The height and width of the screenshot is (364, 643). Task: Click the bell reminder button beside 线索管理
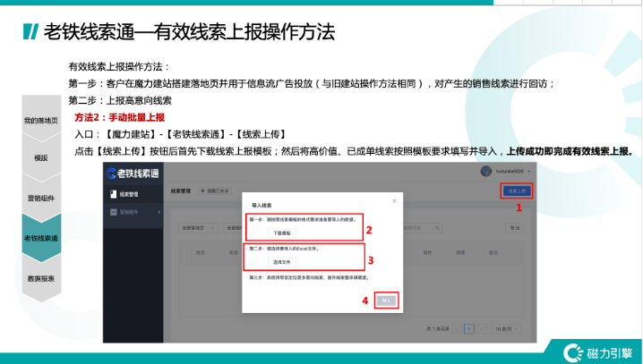[x=215, y=190]
